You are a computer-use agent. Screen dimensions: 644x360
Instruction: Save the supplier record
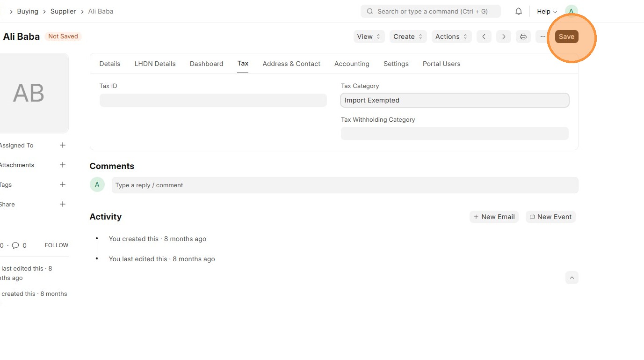coord(566,37)
